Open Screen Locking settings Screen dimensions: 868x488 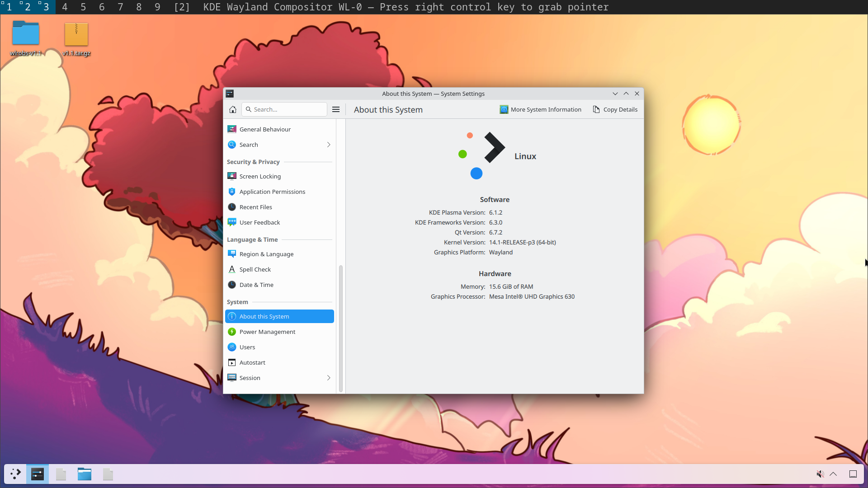(x=260, y=176)
